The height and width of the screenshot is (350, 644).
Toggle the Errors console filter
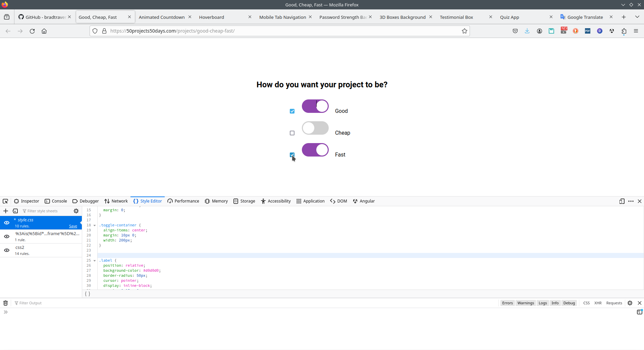507,303
